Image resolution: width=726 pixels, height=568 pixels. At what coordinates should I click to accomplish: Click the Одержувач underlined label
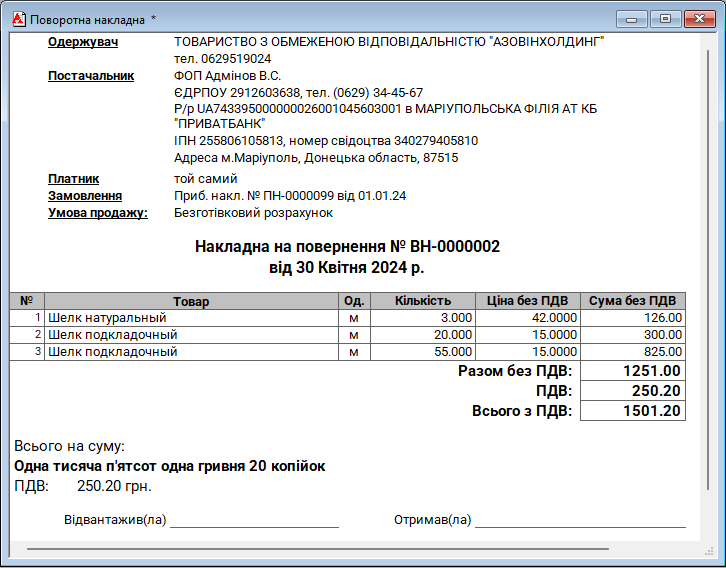(x=83, y=42)
